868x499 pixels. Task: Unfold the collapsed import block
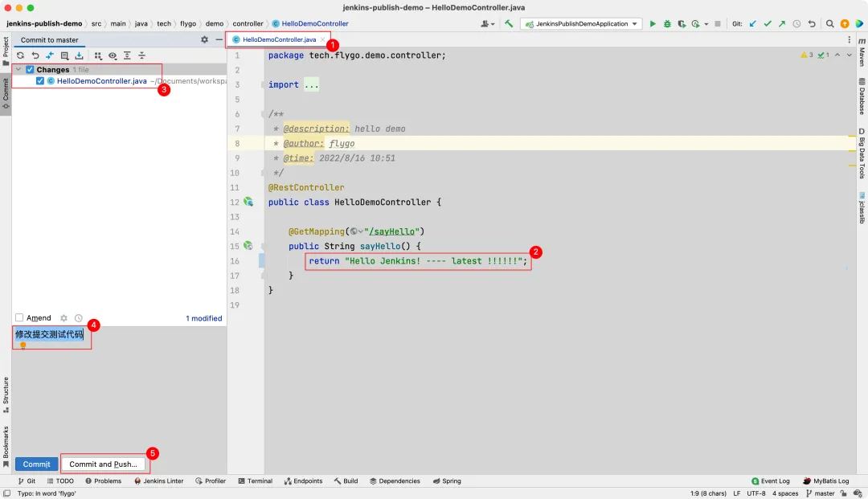pos(311,84)
